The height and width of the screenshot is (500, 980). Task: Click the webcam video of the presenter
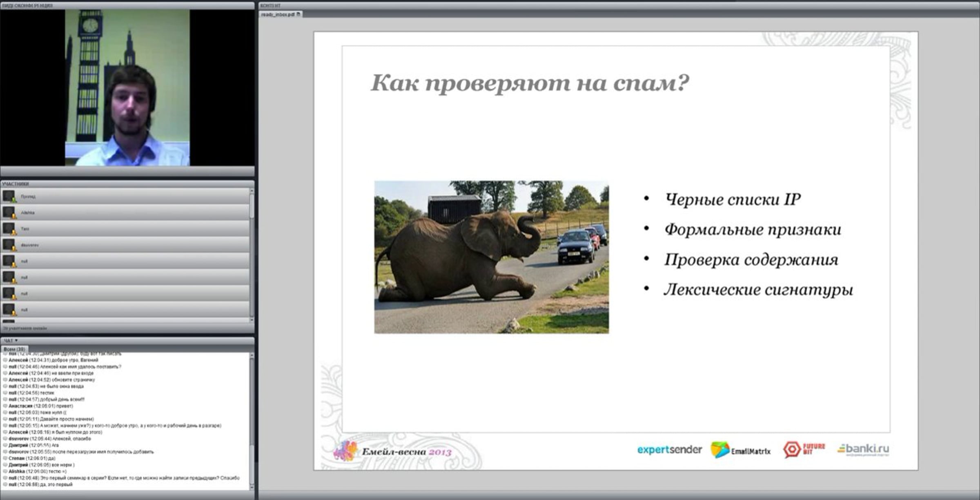pos(127,87)
